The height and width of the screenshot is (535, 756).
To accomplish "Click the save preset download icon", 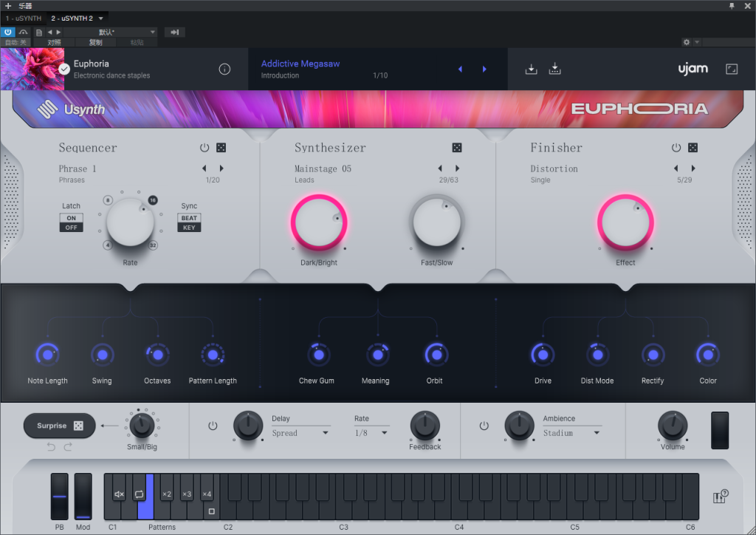I will [531, 69].
